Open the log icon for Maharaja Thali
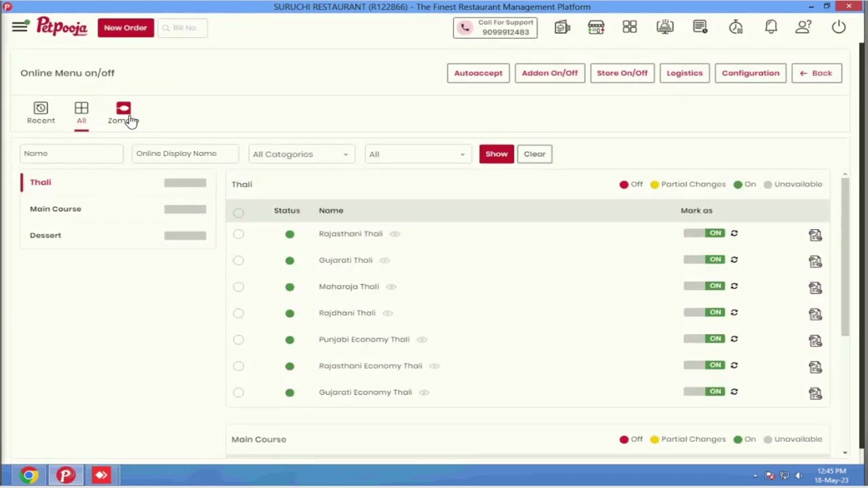 815,288
